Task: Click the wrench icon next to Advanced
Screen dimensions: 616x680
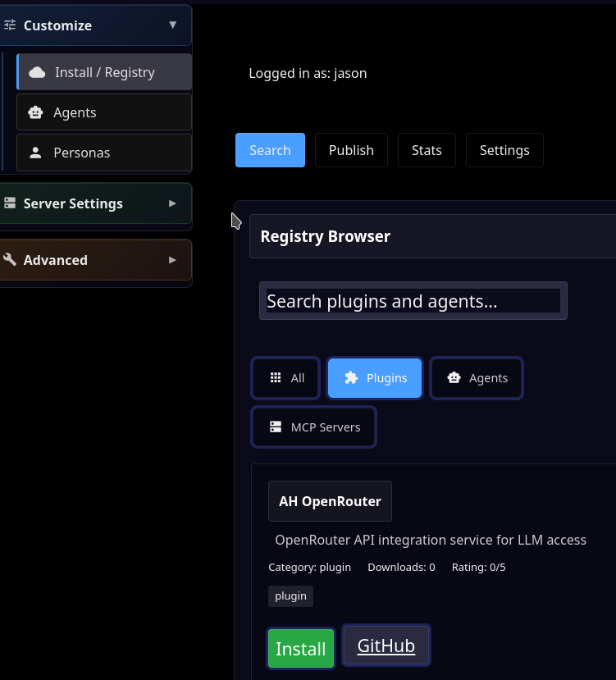Action: coord(10,260)
